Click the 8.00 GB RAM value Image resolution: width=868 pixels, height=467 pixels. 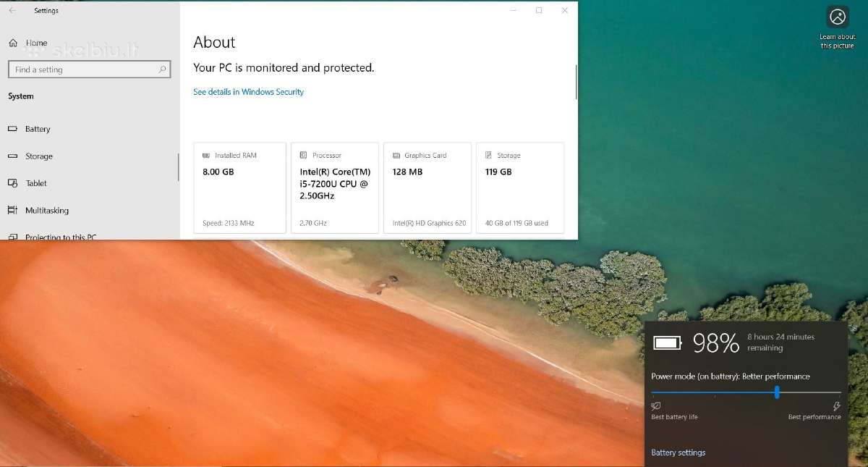click(218, 172)
